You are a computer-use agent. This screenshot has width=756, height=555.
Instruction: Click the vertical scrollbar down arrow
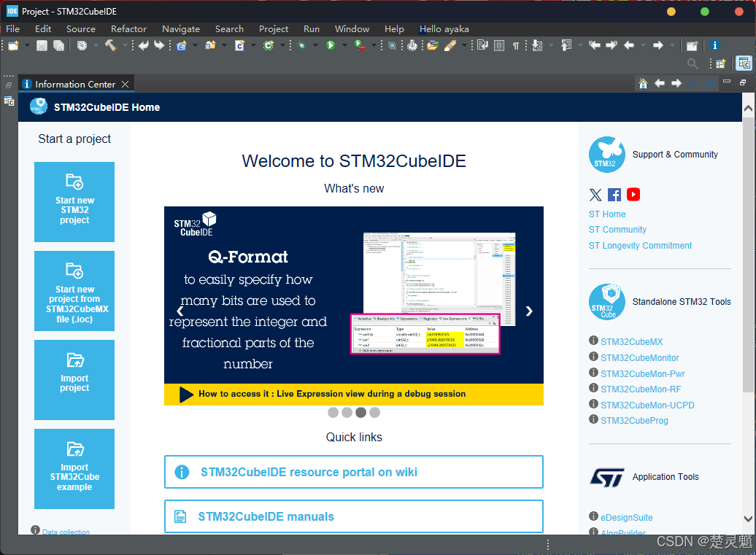pyautogui.click(x=748, y=519)
